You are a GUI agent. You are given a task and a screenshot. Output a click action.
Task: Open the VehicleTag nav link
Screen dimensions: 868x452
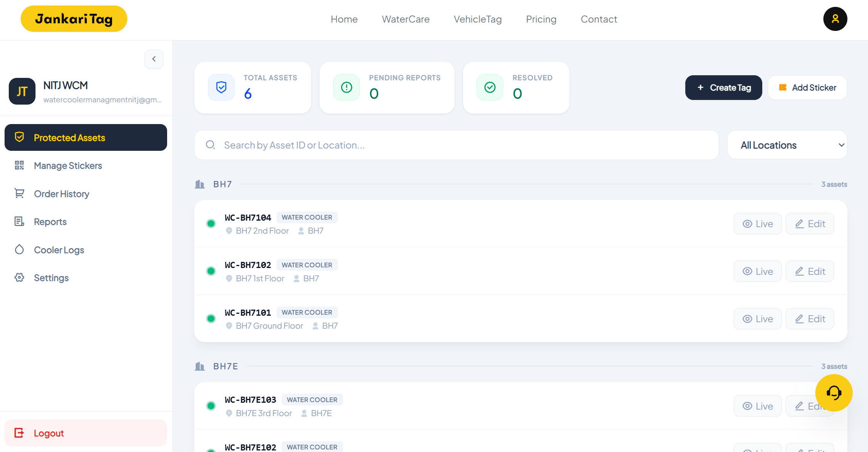point(478,19)
